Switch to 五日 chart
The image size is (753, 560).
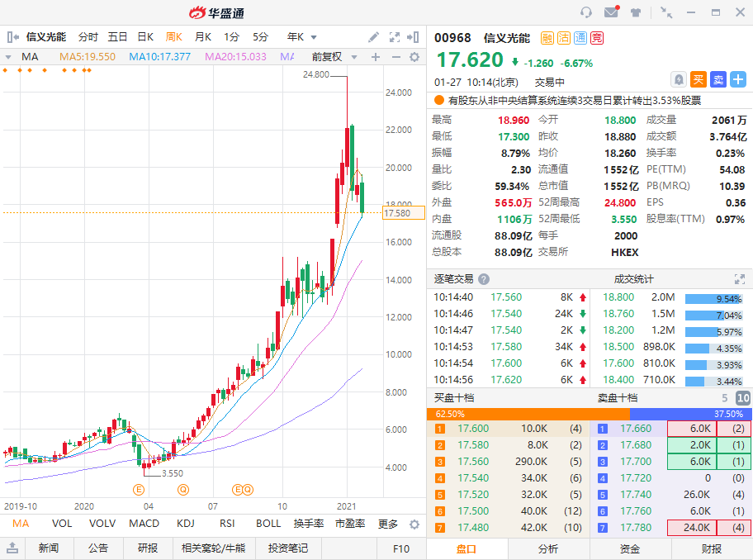(x=117, y=37)
